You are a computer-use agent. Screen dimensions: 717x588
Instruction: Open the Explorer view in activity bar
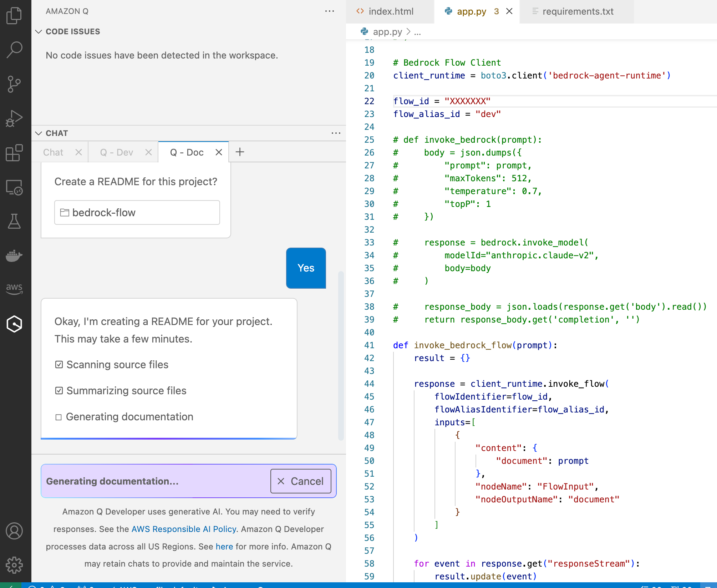(x=14, y=16)
